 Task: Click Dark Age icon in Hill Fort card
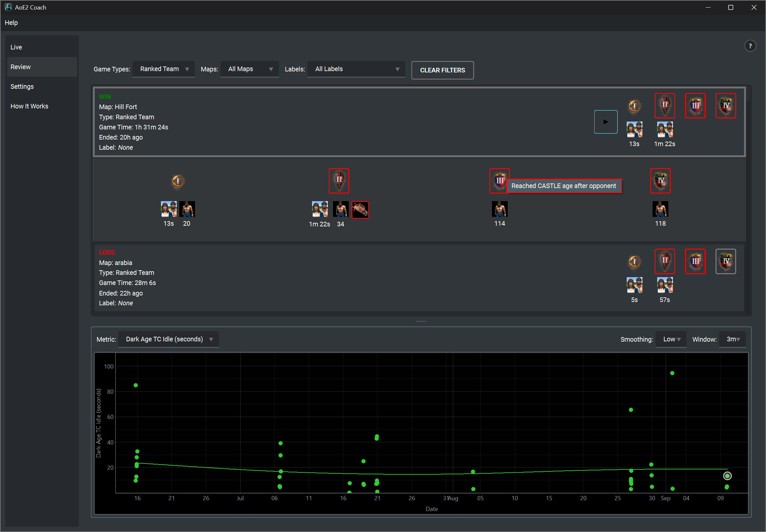click(x=634, y=106)
